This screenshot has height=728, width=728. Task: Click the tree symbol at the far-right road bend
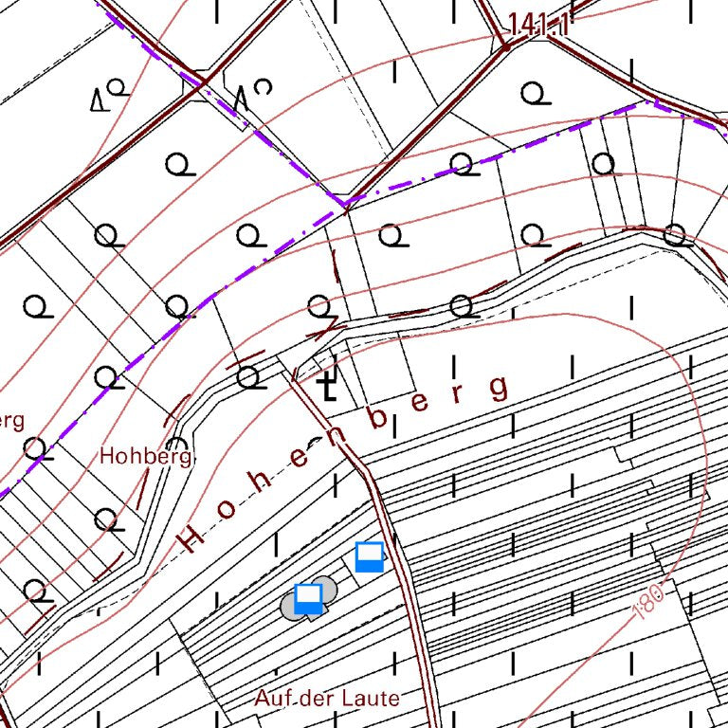point(674,233)
